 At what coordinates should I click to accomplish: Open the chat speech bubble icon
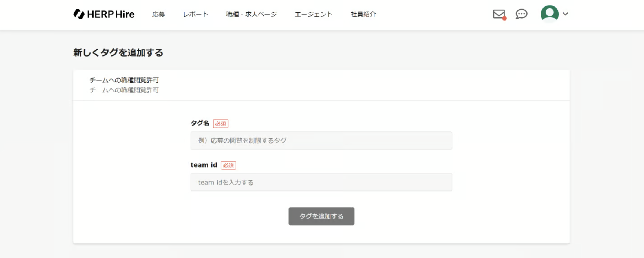click(x=521, y=14)
